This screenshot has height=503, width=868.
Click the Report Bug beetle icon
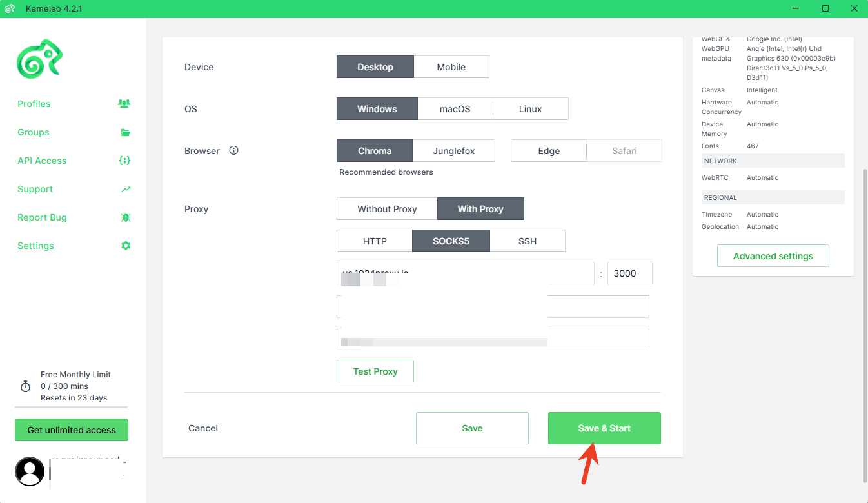point(125,217)
